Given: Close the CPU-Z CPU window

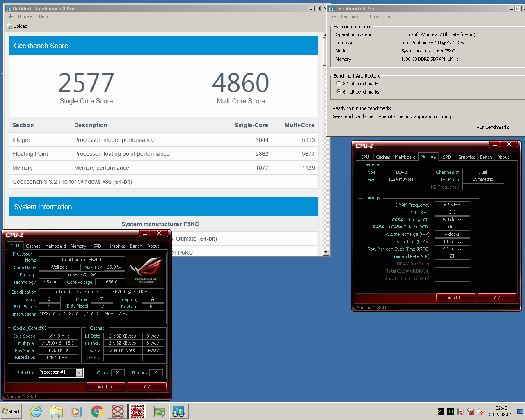Looking at the screenshot, I should (159, 233).
